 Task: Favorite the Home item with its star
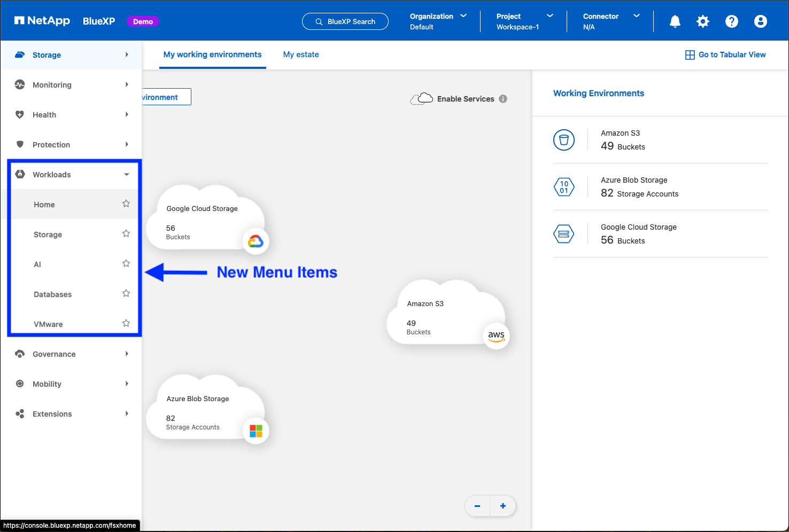pyautogui.click(x=126, y=204)
